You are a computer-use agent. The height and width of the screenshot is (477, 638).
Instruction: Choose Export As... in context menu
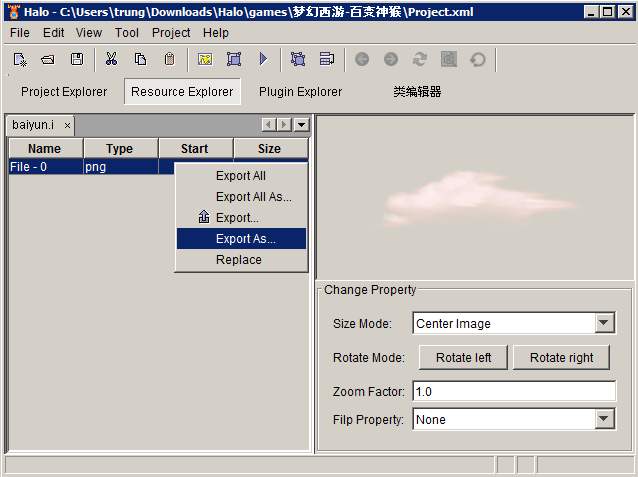241,238
